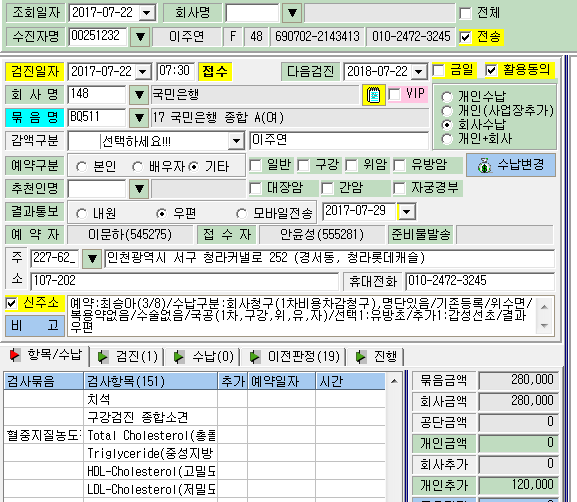Image resolution: width=577 pixels, height=502 pixels.
Task: Open the 수납(0) tab
Action: pos(203,357)
